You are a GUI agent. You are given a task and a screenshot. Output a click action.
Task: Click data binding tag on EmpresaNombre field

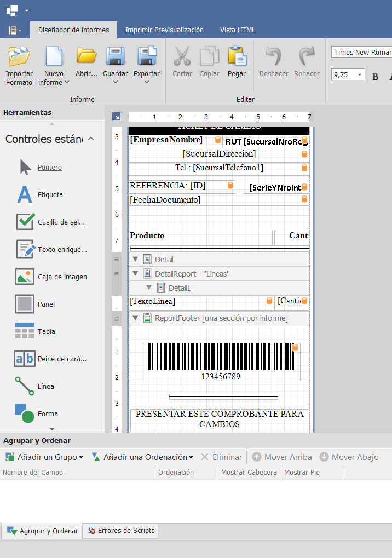pos(218,140)
